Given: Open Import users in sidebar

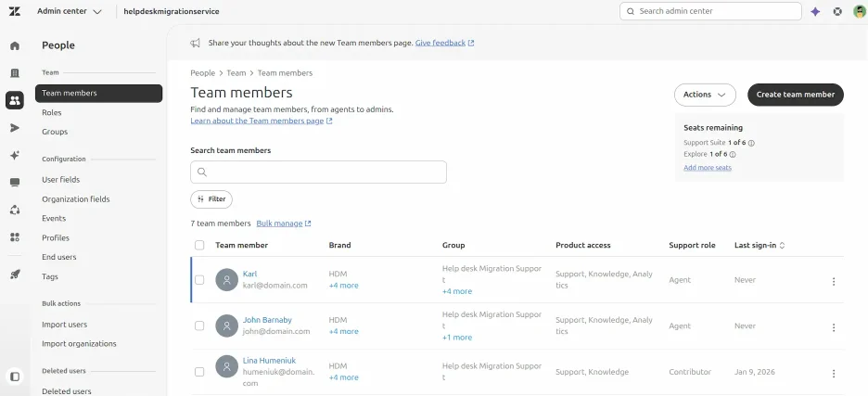Looking at the screenshot, I should 64,325.
